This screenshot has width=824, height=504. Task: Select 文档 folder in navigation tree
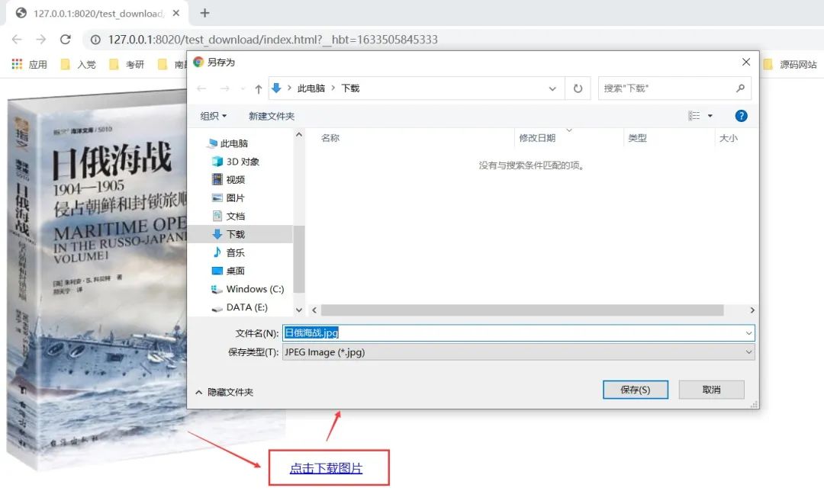coord(229,216)
